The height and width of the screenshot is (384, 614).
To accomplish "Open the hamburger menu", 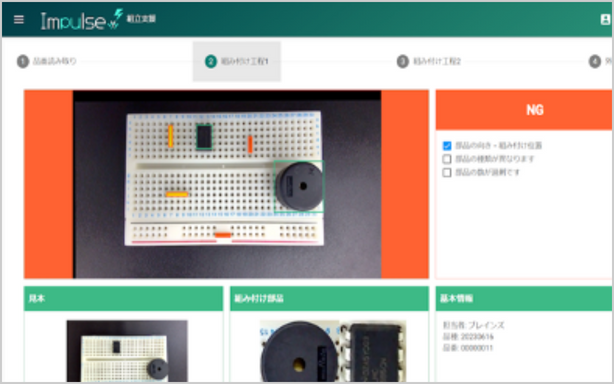I will 19,19.
